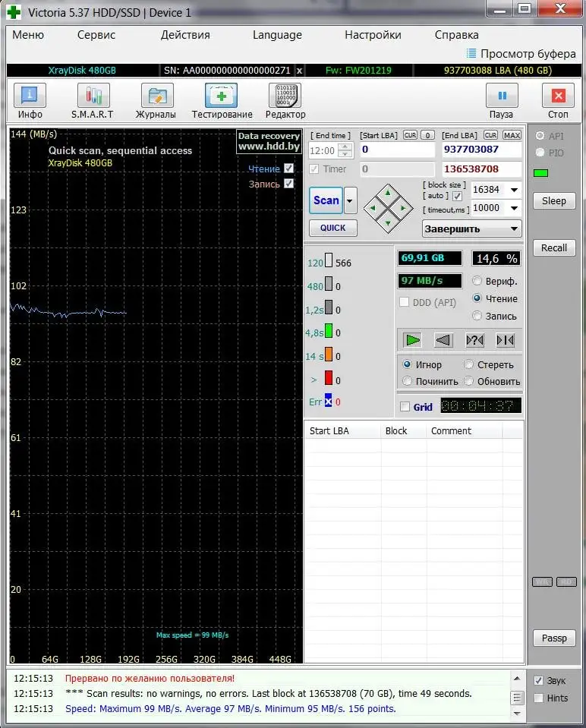
Task: Select the Починить remap action radio
Action: click(407, 381)
